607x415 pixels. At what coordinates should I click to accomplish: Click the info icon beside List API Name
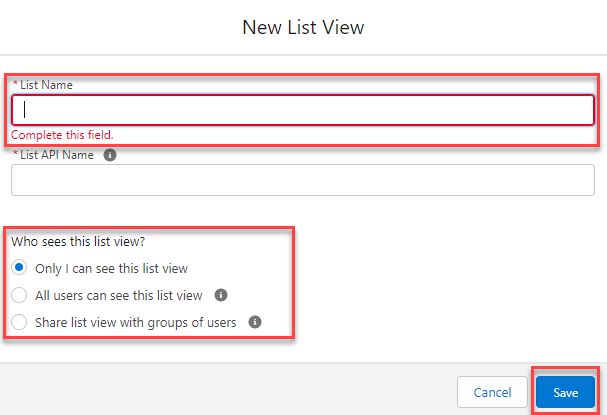[x=110, y=155]
